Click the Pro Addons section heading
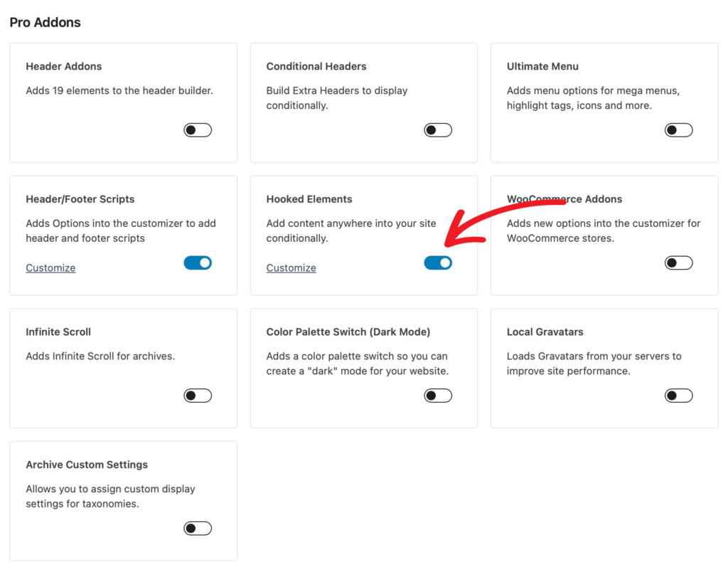This screenshot has height=567, width=728. click(45, 23)
